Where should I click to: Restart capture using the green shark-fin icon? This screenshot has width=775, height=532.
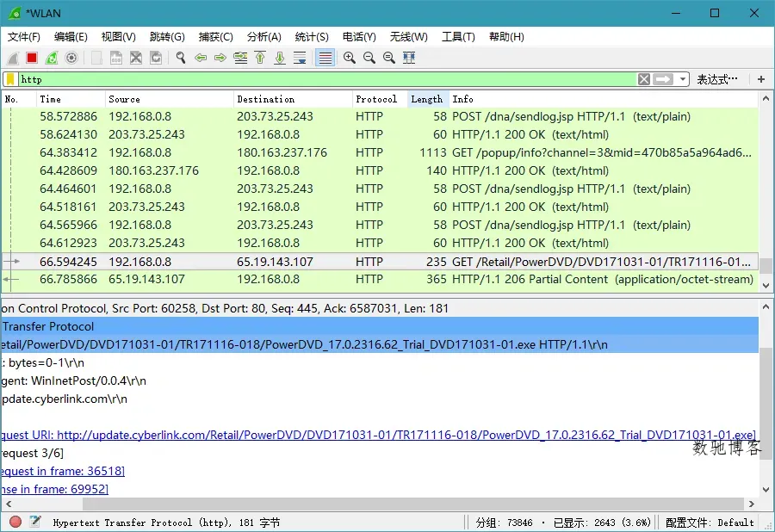tap(52, 58)
